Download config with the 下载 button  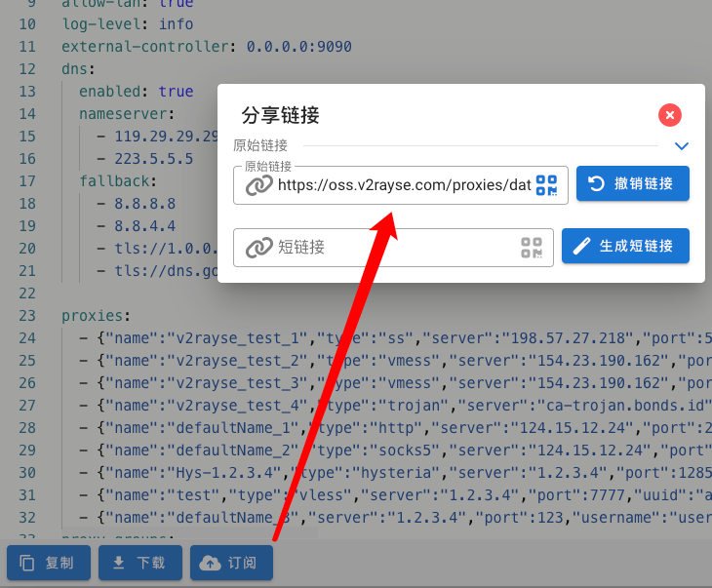[140, 563]
